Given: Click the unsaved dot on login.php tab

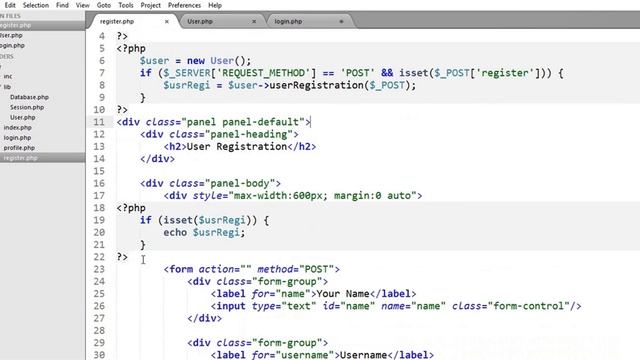Looking at the screenshot, I should pyautogui.click(x=341, y=21).
